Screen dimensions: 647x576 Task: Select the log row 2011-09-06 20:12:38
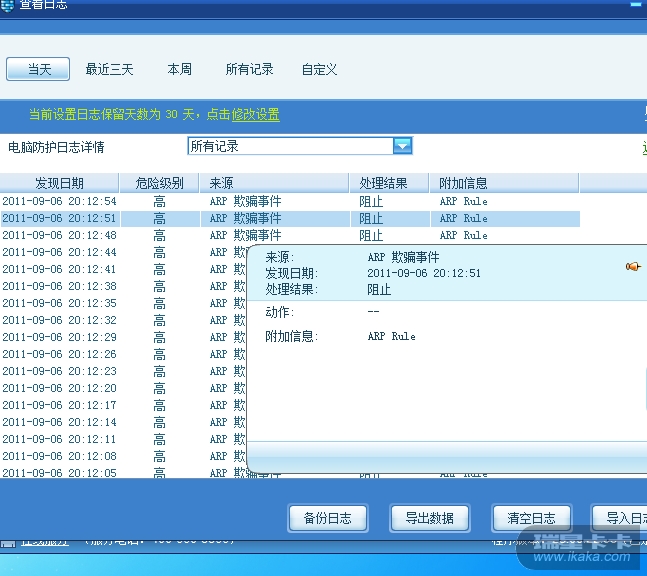[123, 286]
